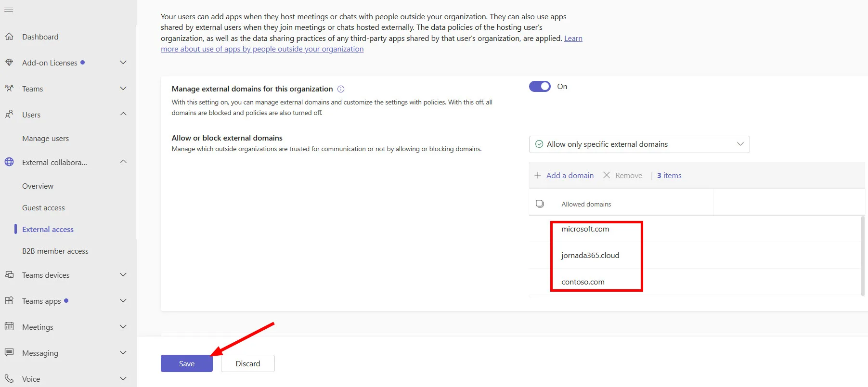Open the Allow only specific external domains dropdown
The height and width of the screenshot is (387, 868).
(639, 144)
